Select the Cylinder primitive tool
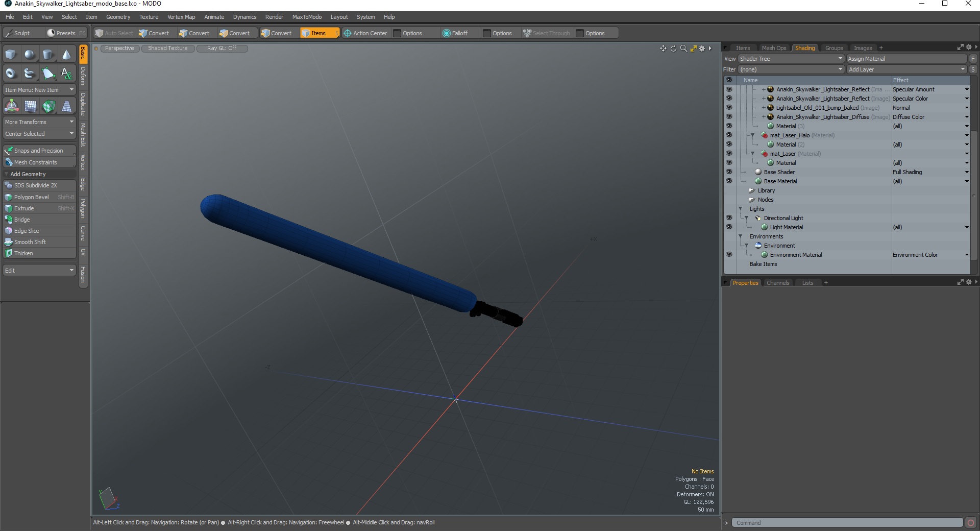 [x=48, y=55]
